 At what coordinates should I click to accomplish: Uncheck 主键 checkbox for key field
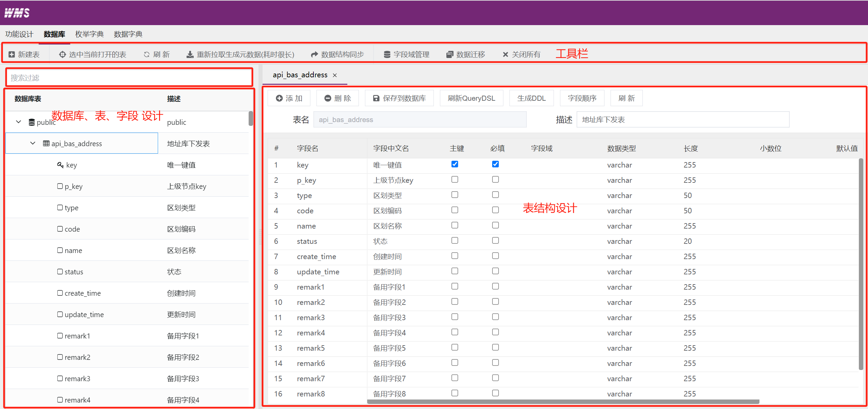click(455, 164)
